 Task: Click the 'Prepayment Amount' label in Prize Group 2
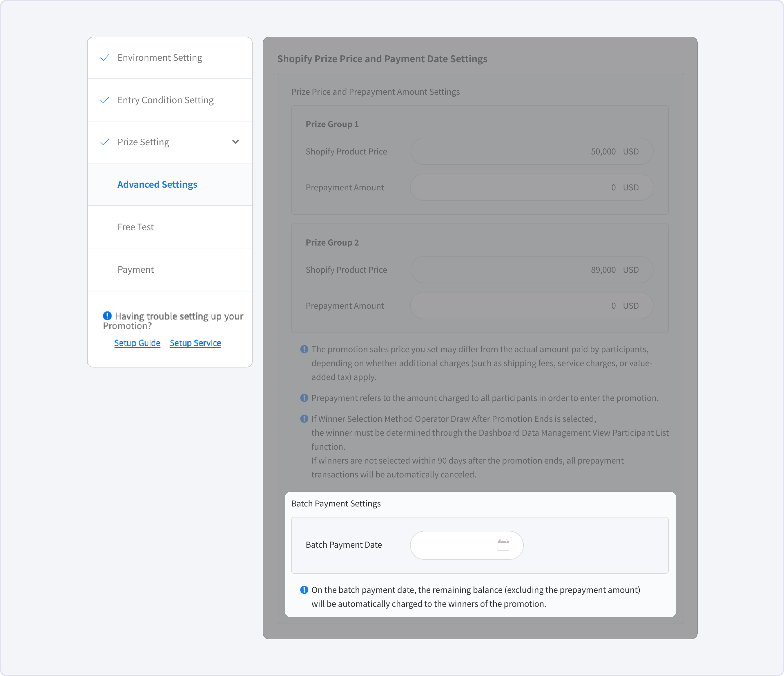345,306
